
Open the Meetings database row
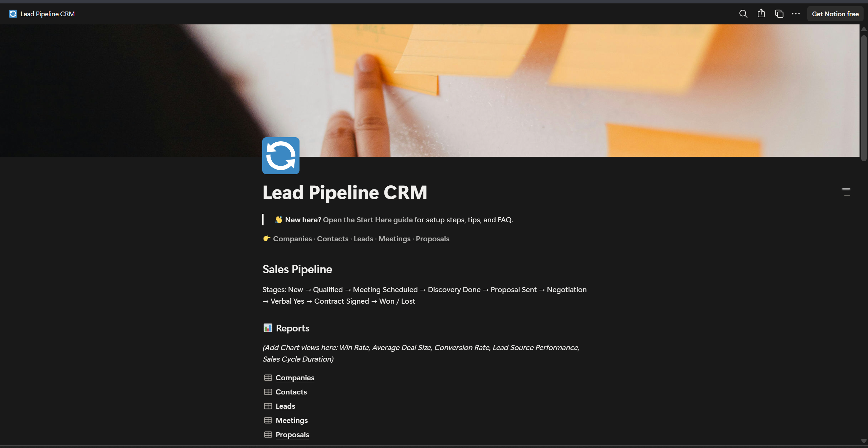click(x=291, y=420)
